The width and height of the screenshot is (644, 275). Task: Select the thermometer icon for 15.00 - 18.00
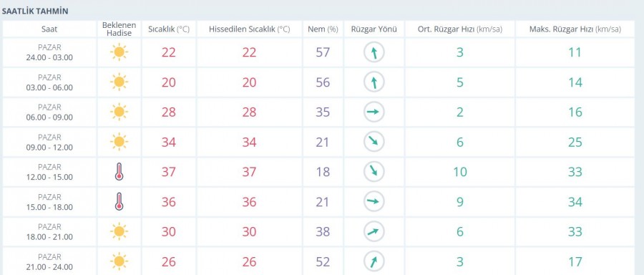(119, 202)
